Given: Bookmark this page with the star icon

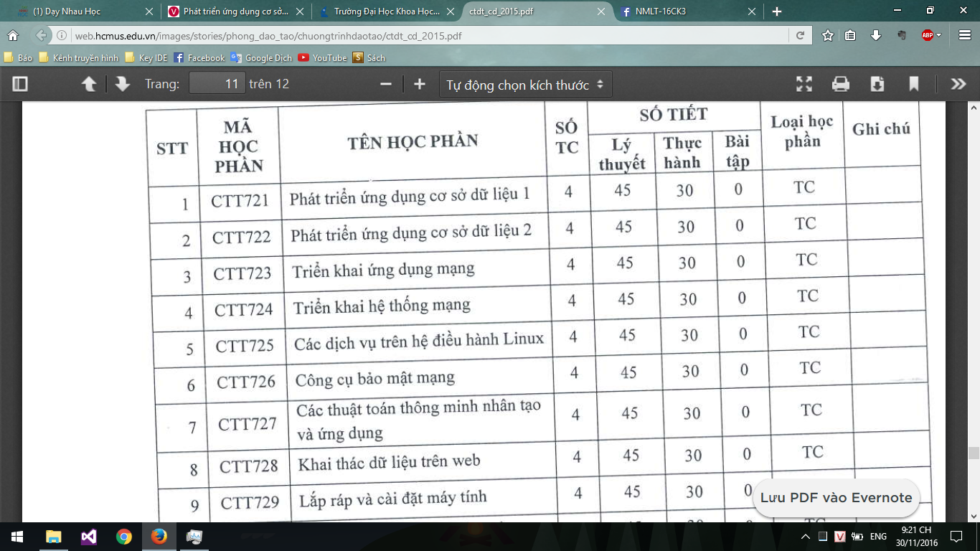Looking at the screenshot, I should click(x=828, y=35).
